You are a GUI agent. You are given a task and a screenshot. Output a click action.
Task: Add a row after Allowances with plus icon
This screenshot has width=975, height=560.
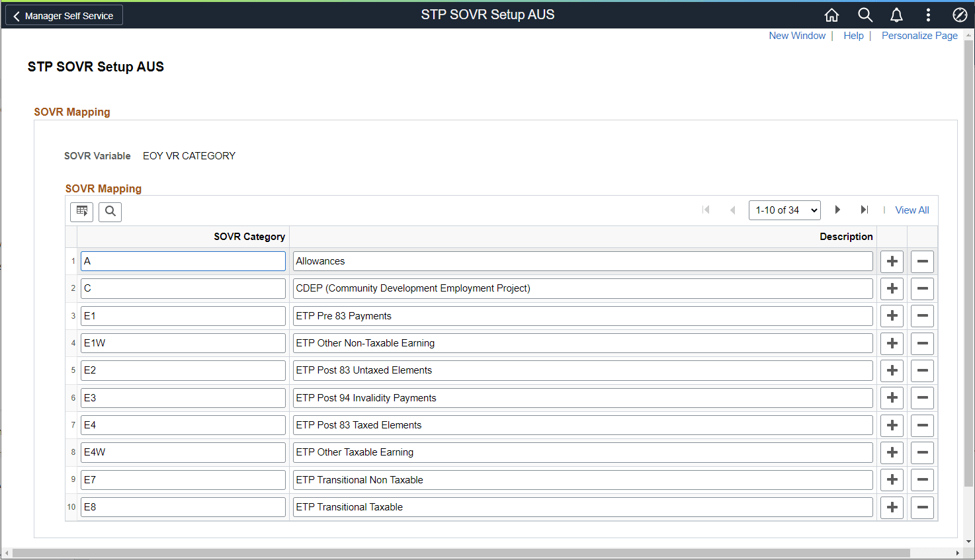click(891, 261)
